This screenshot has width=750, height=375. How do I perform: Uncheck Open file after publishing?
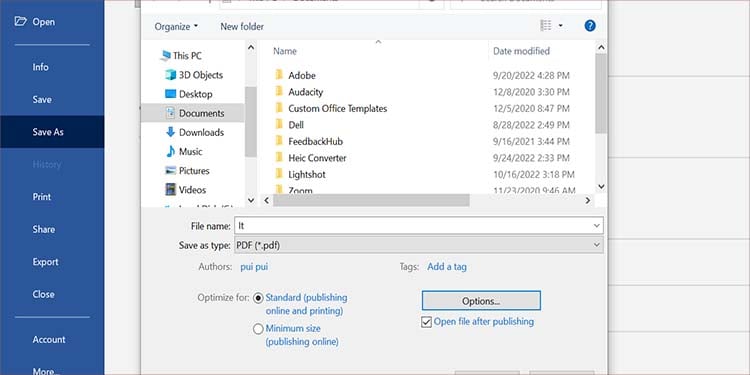pyautogui.click(x=426, y=322)
